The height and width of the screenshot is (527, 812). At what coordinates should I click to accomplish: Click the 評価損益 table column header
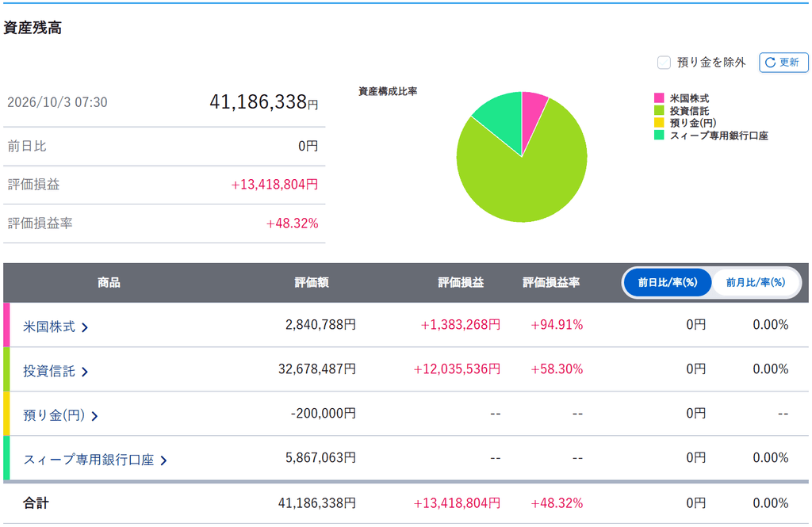pyautogui.click(x=461, y=283)
